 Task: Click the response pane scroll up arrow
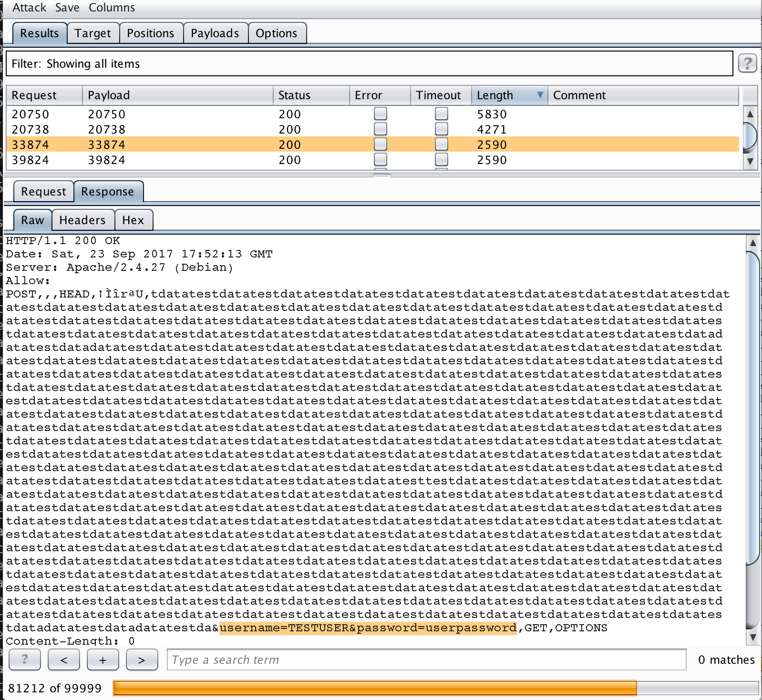pyautogui.click(x=753, y=243)
